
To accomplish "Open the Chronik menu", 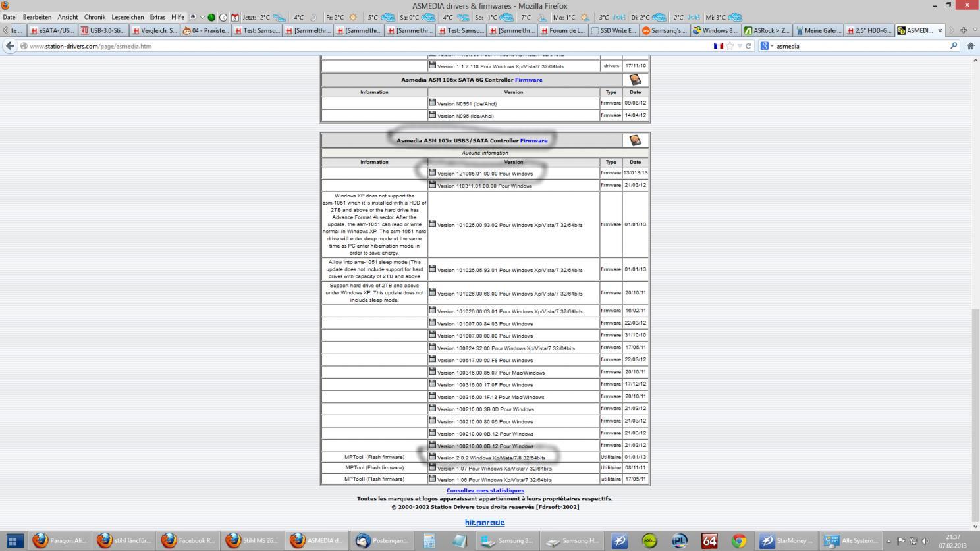I will coord(95,17).
